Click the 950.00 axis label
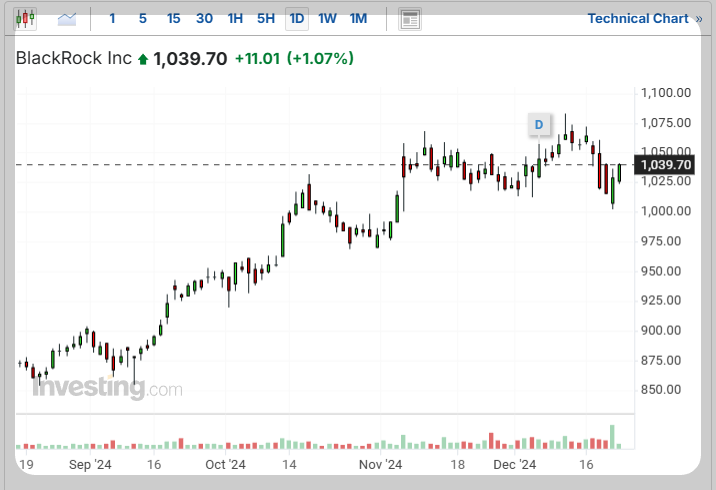This screenshot has height=490, width=716. pos(661,271)
